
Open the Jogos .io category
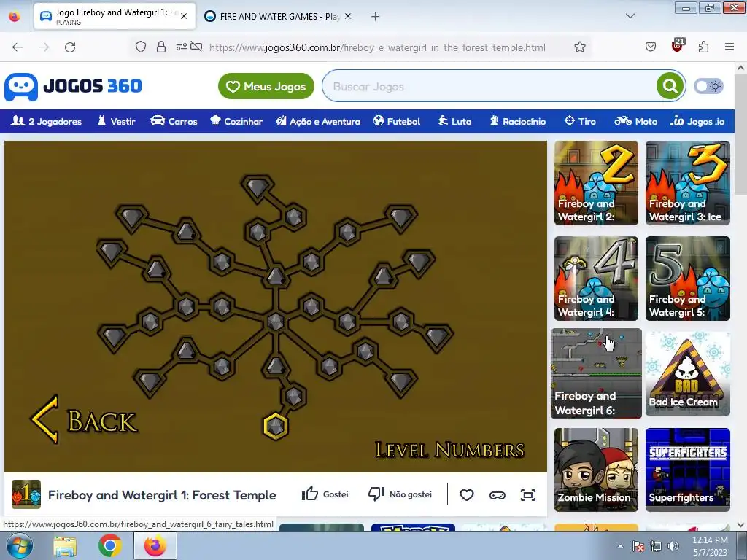click(697, 122)
